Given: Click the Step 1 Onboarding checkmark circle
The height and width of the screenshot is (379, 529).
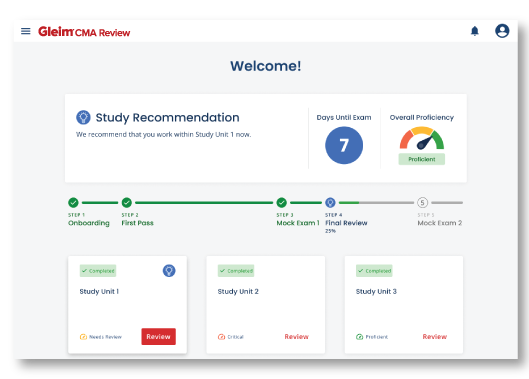Looking at the screenshot, I should point(73,202).
